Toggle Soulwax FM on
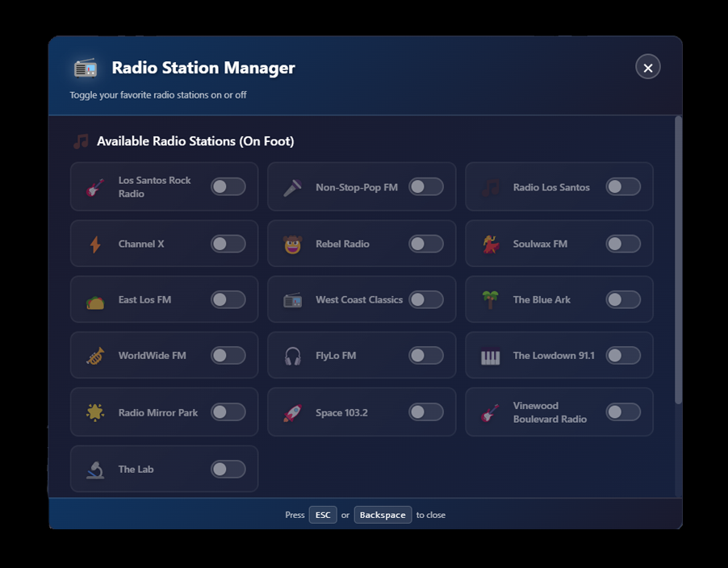 [623, 243]
